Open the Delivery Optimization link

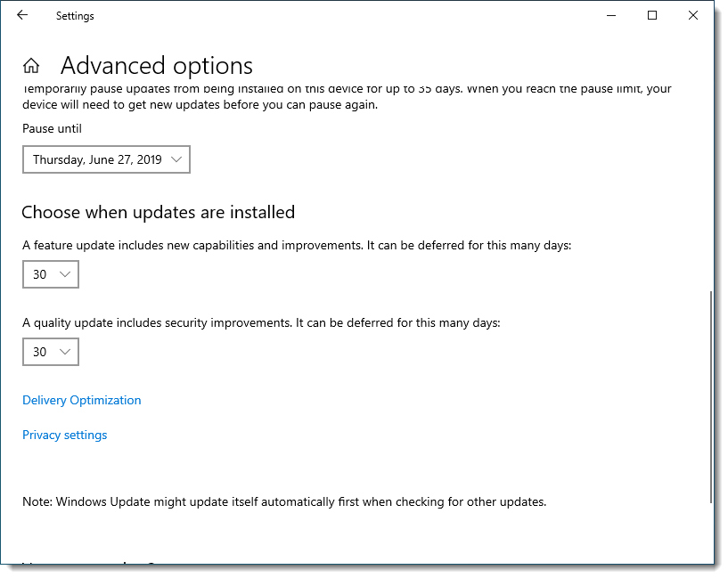pyautogui.click(x=82, y=400)
